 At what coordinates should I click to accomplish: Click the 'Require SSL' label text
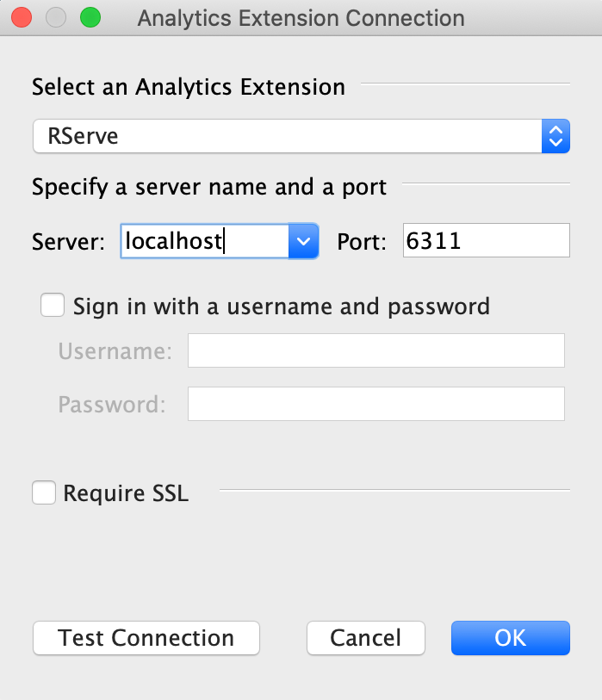coord(126,493)
